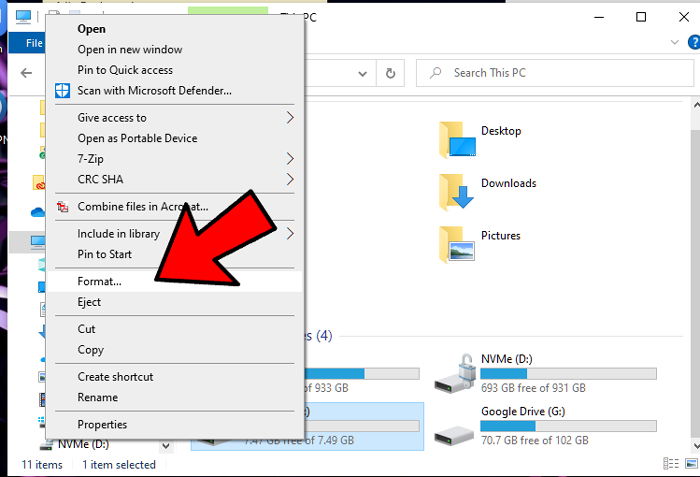Expand the Give access to submenu arrow

pos(290,118)
